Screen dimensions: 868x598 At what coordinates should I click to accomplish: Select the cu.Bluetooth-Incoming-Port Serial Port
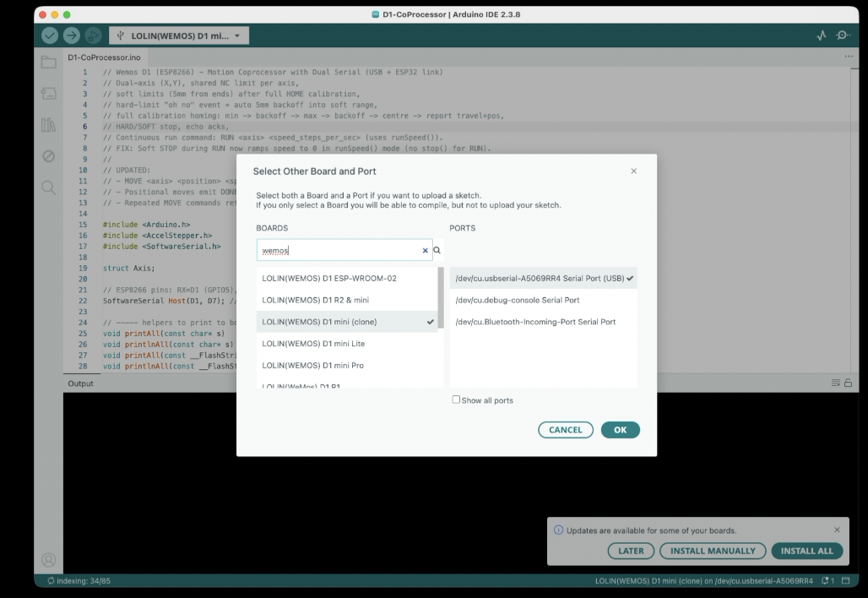pyautogui.click(x=544, y=322)
